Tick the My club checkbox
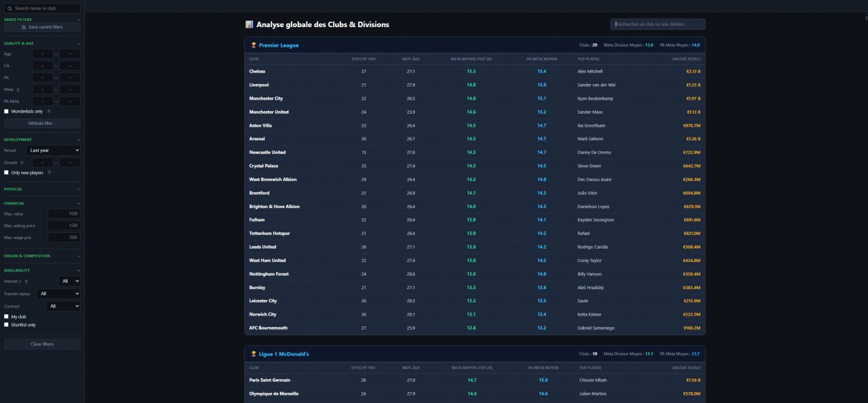 point(6,316)
